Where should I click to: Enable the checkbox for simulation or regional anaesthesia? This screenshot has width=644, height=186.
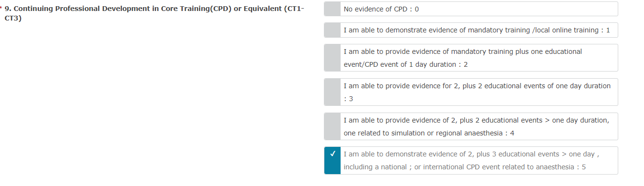[332, 126]
